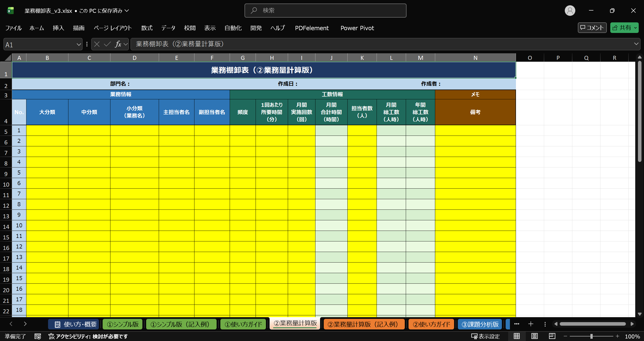Switch to the ②使い方ガイド sheet tab

pos(431,324)
